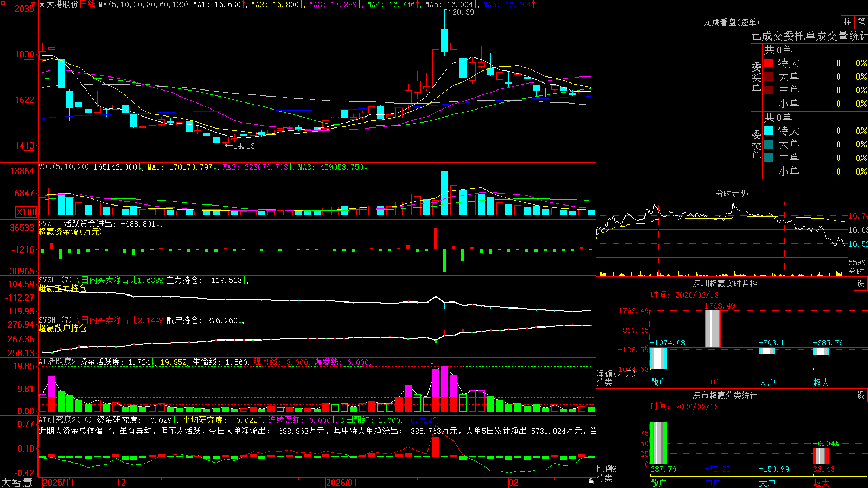Open the VOL(5,10,20) indicator label
Screen dimensions: 868x488
(x=63, y=167)
